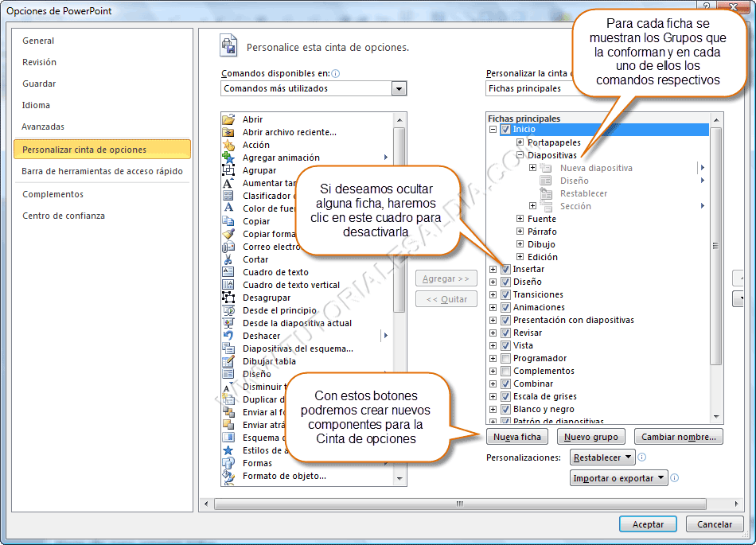Click the Desde el principio icon
This screenshot has width=756, height=545.
point(228,310)
